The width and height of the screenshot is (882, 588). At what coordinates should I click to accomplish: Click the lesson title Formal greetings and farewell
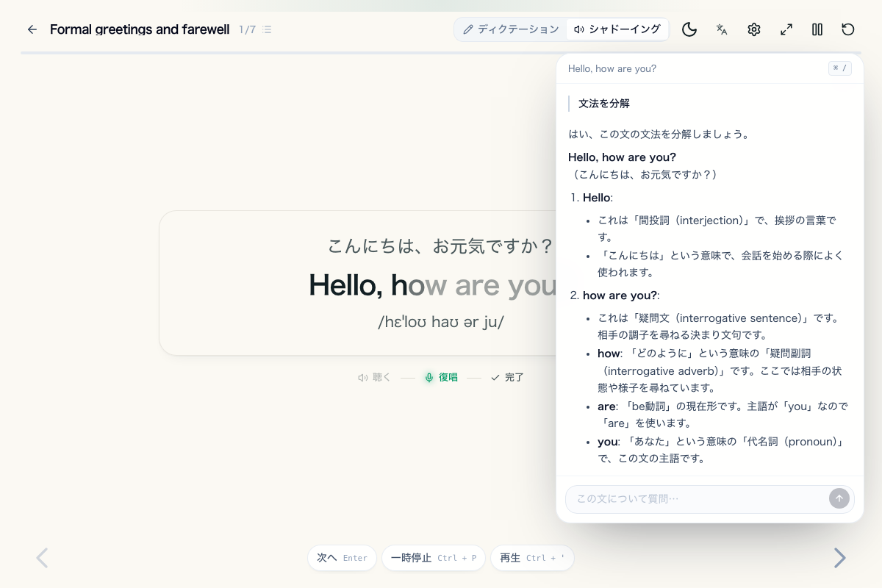[x=140, y=29]
